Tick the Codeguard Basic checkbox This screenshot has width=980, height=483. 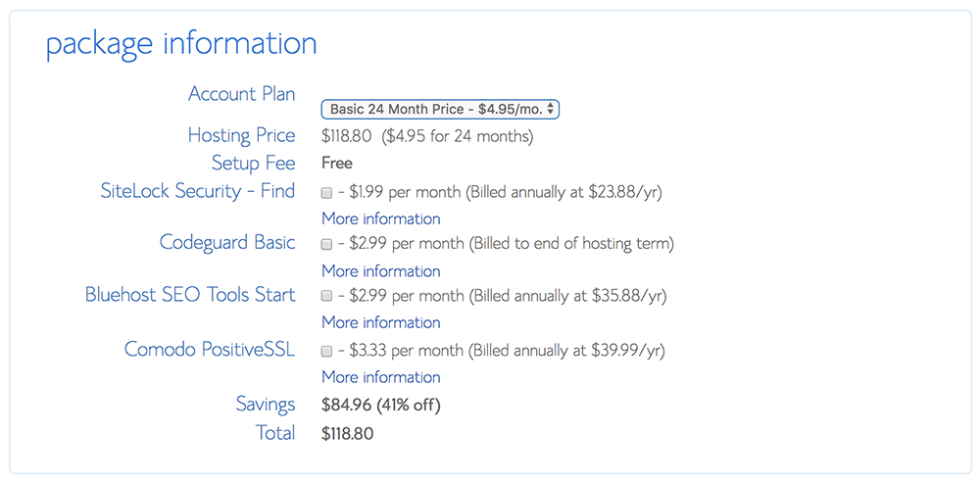point(326,243)
